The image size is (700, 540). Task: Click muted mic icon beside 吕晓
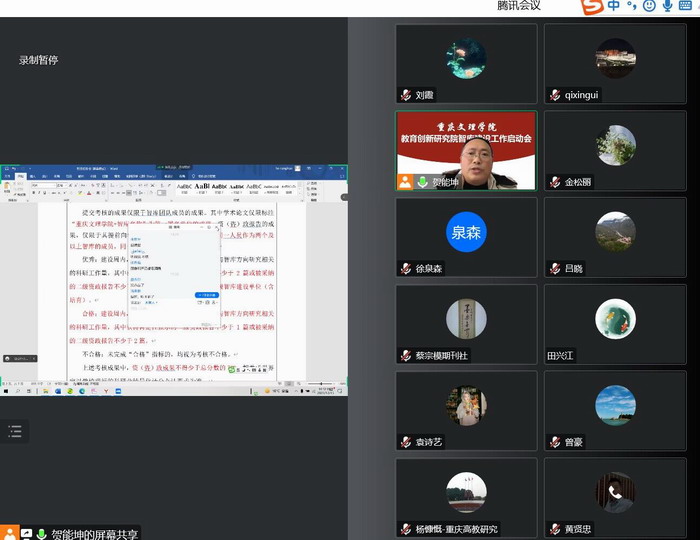(555, 269)
